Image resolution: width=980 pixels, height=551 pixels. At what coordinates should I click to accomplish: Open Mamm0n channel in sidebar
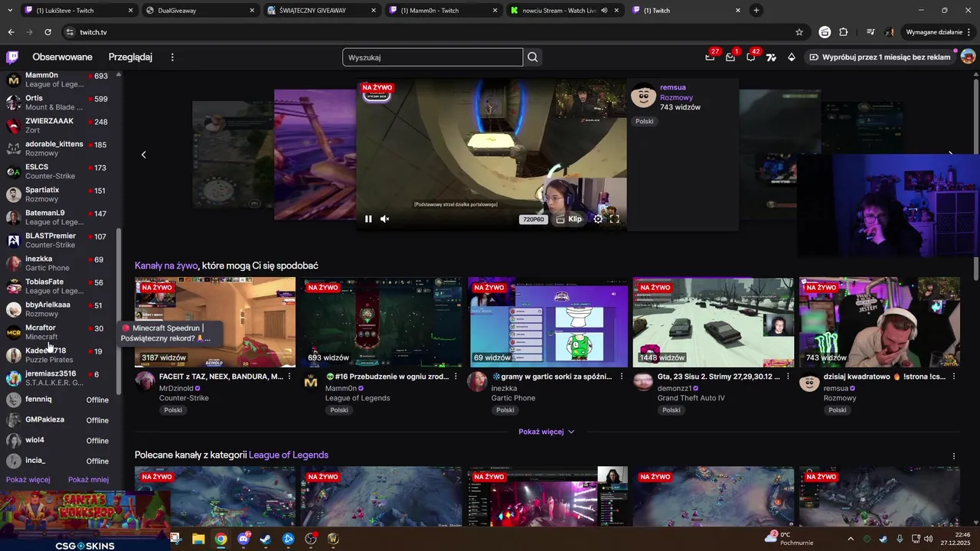pyautogui.click(x=60, y=80)
